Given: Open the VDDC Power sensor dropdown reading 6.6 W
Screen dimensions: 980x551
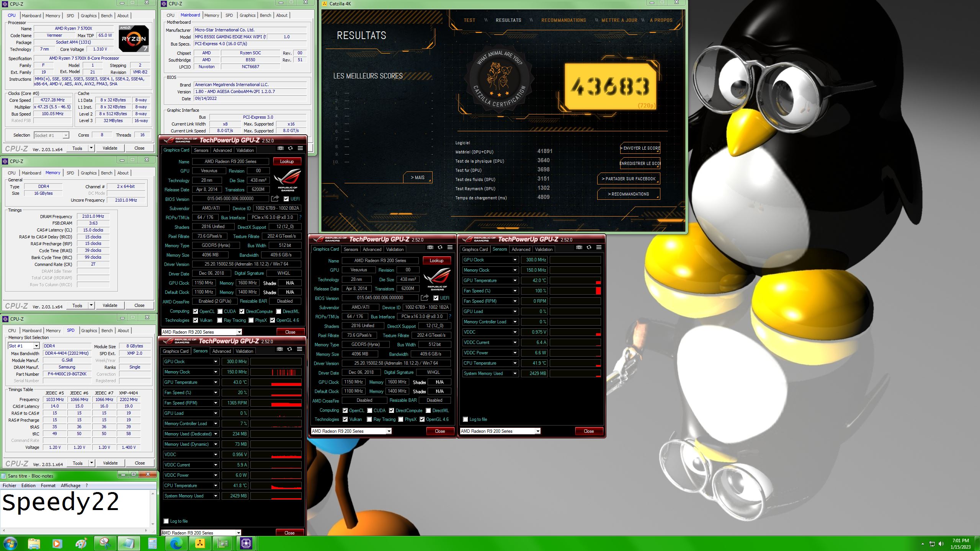Looking at the screenshot, I should (515, 353).
